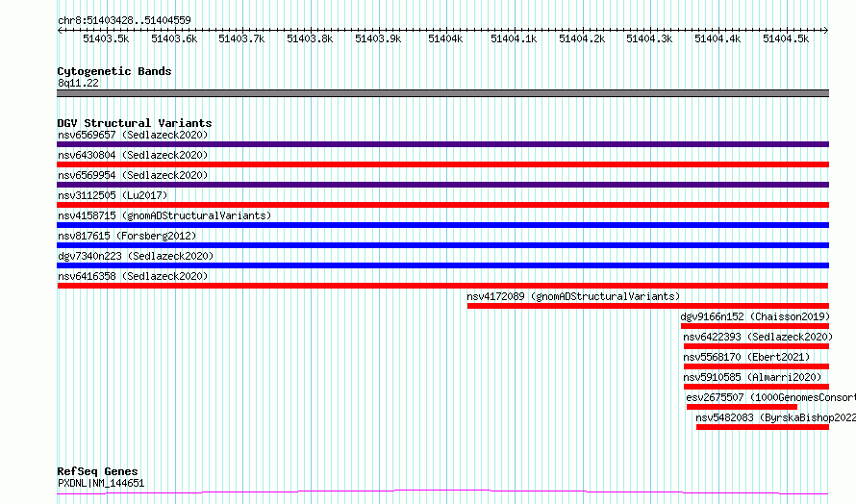This screenshot has height=504, width=856.
Task: Click the 51404.1k ruler tick label
Action: pyautogui.click(x=514, y=38)
